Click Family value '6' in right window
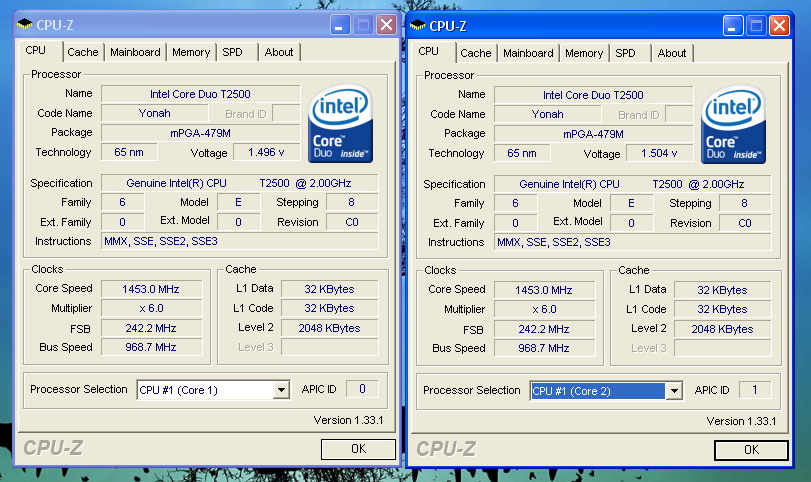The image size is (811, 482). tap(516, 204)
